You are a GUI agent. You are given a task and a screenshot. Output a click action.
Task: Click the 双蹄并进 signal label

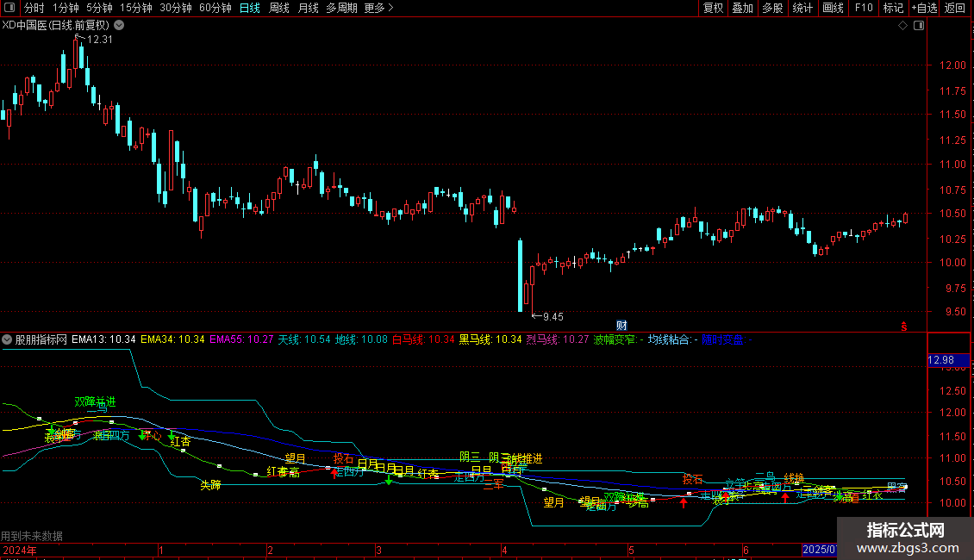point(95,401)
